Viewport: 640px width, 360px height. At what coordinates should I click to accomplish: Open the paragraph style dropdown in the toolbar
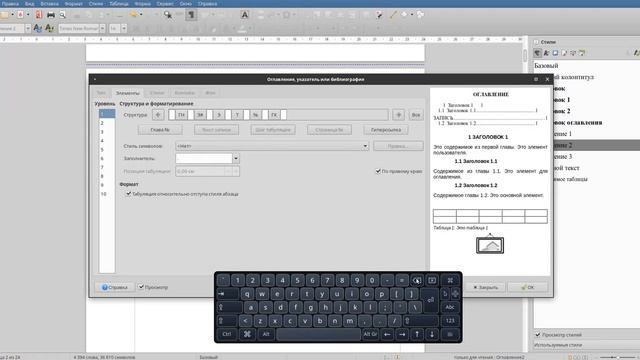click(28, 28)
